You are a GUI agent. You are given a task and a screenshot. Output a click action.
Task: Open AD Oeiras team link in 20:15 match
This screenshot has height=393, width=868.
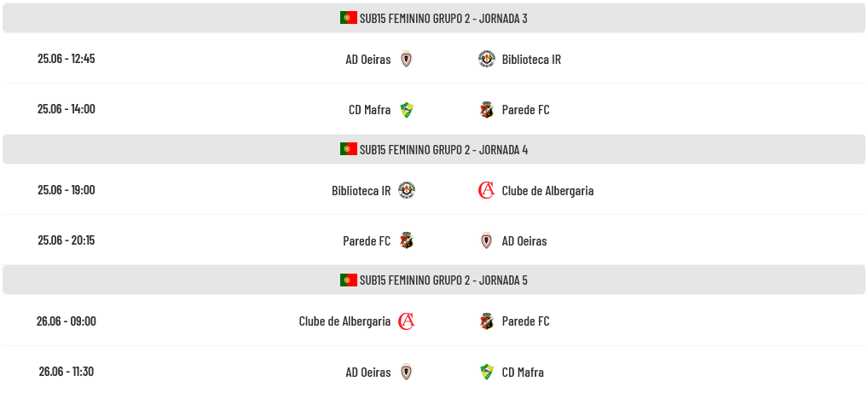(x=524, y=240)
